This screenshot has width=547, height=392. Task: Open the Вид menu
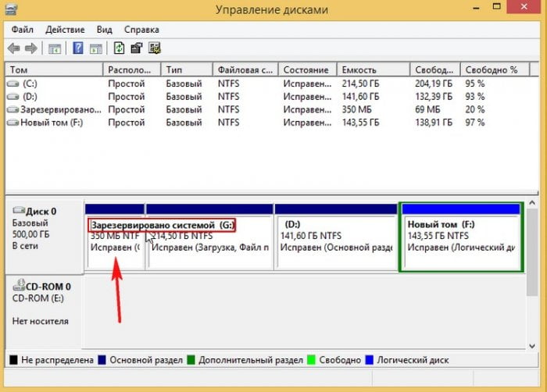click(105, 30)
